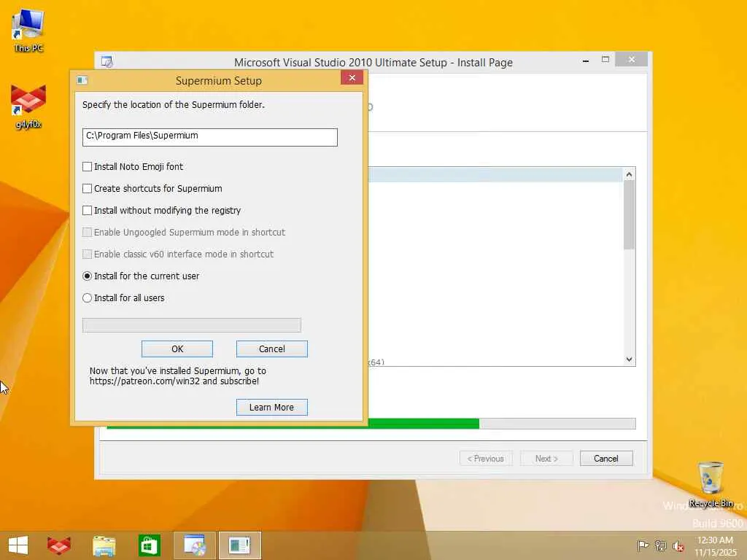Open Action Center flag in system tray

(643, 545)
